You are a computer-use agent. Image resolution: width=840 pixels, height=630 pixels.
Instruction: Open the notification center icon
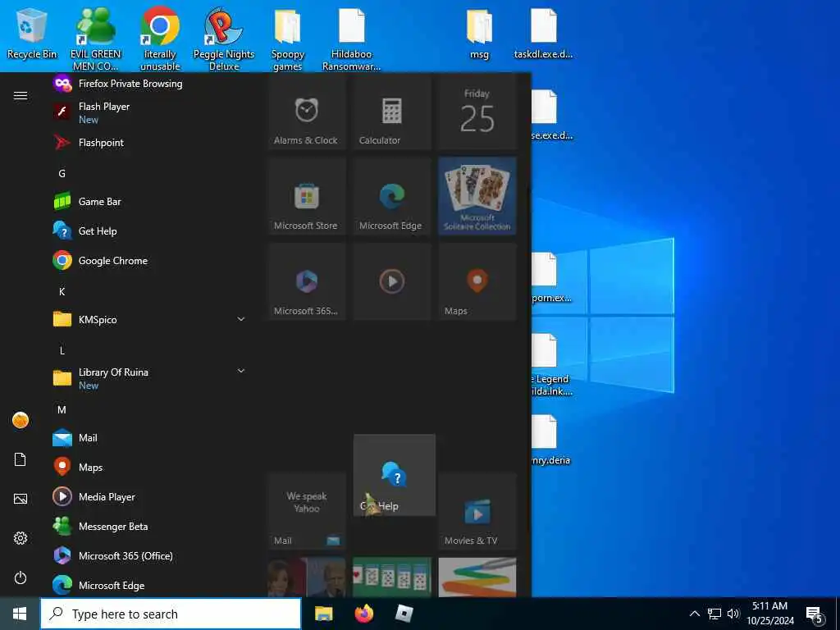(815, 614)
